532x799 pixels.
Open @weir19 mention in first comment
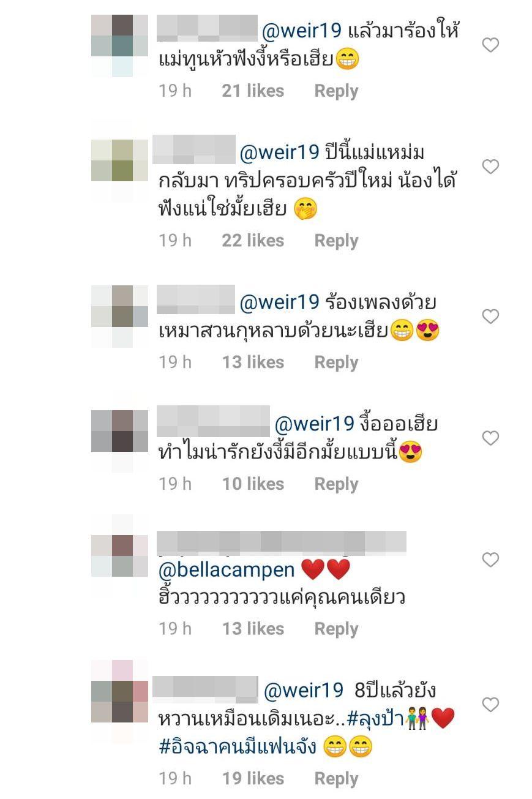[x=302, y=31]
